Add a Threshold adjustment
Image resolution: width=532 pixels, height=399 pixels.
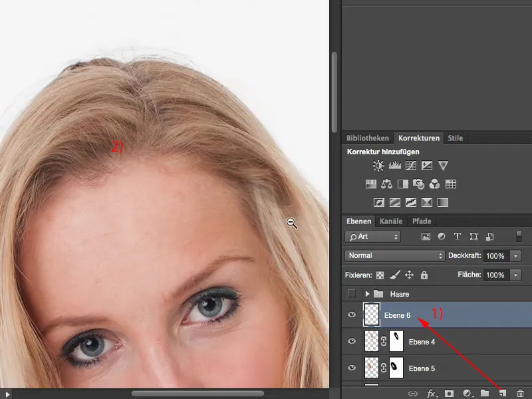pos(411,203)
